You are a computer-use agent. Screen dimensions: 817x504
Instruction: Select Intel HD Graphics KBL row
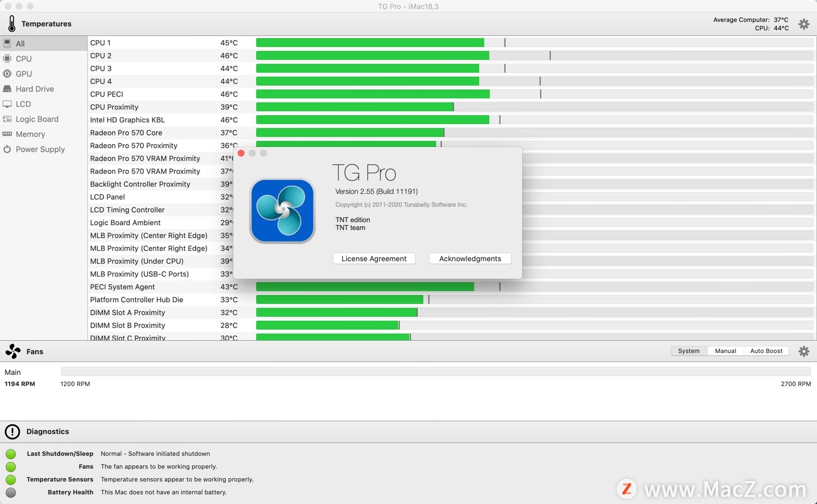coord(451,120)
